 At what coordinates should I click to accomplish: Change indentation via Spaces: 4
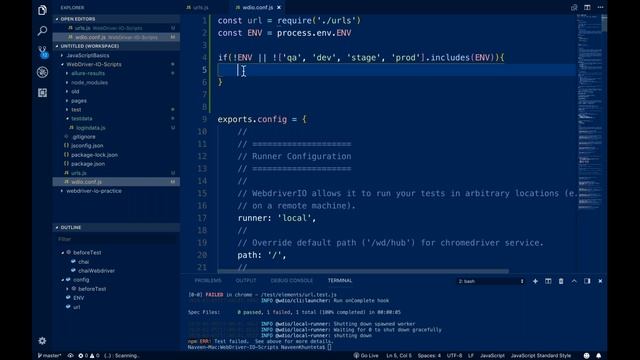click(429, 356)
